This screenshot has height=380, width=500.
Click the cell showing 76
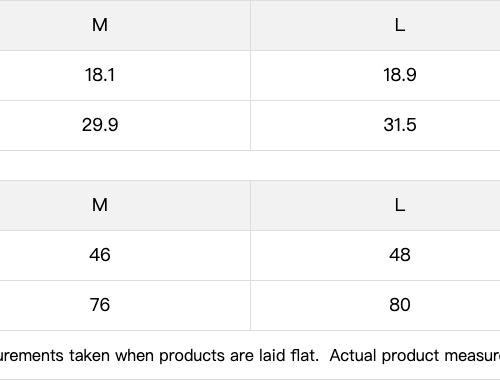tap(100, 305)
